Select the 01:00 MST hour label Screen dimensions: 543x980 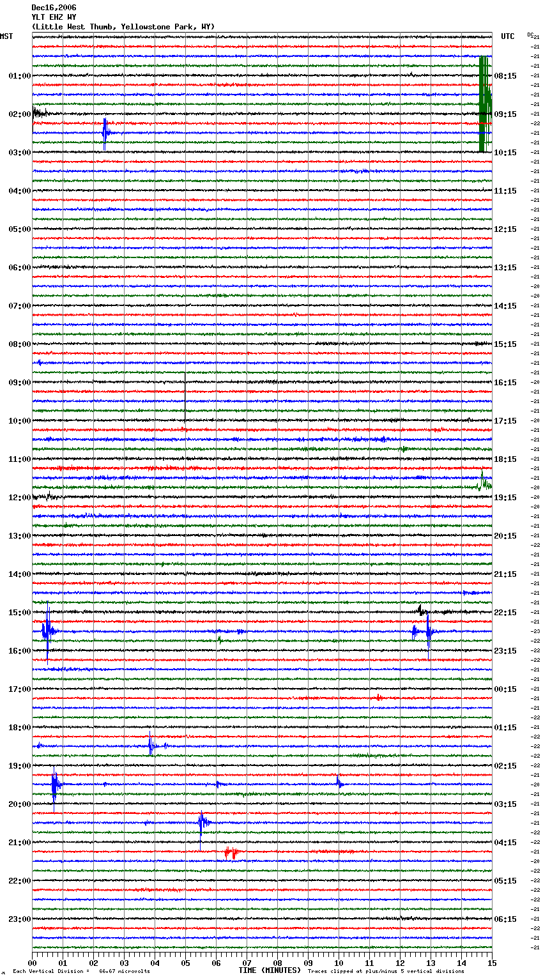[20, 76]
